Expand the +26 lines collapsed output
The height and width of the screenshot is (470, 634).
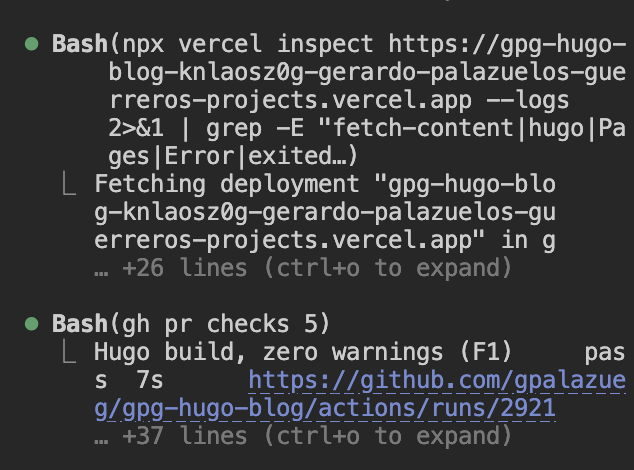[x=303, y=268]
